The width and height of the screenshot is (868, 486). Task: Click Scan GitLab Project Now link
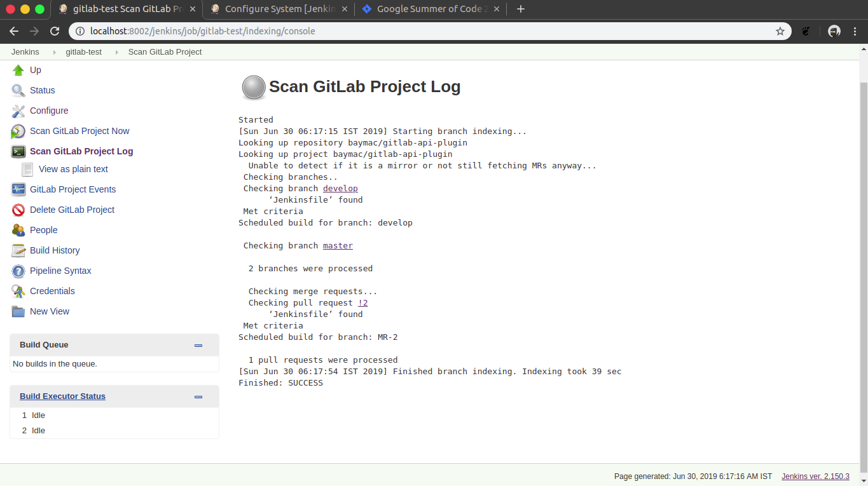point(79,131)
